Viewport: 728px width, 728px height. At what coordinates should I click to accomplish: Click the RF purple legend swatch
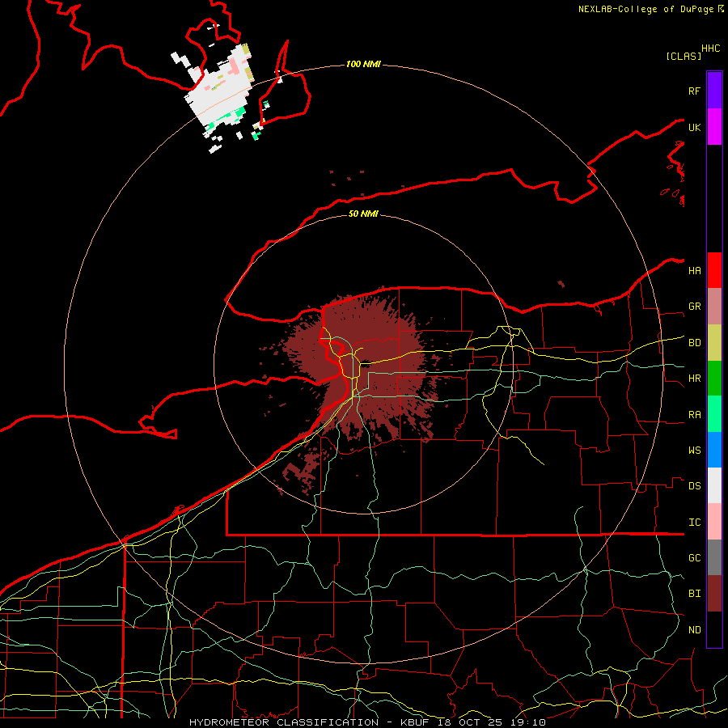714,91
